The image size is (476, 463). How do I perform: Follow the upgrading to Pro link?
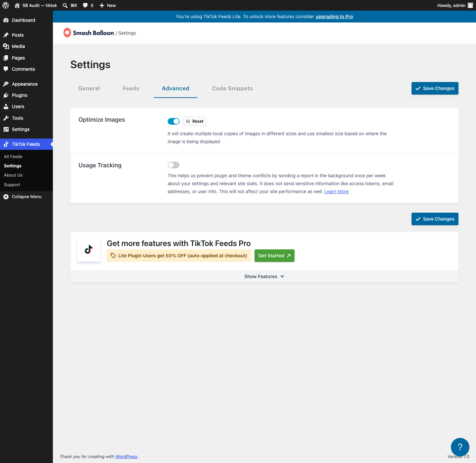click(x=334, y=17)
